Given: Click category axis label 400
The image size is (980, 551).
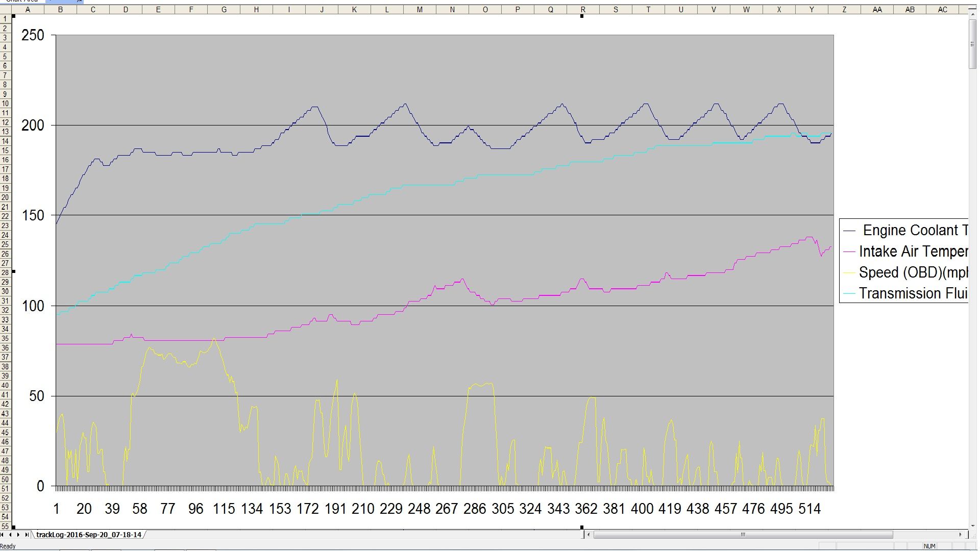Looking at the screenshot, I should pyautogui.click(x=642, y=509).
